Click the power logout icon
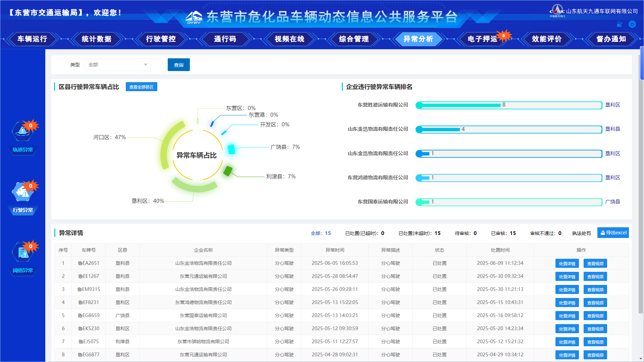 click(x=632, y=24)
